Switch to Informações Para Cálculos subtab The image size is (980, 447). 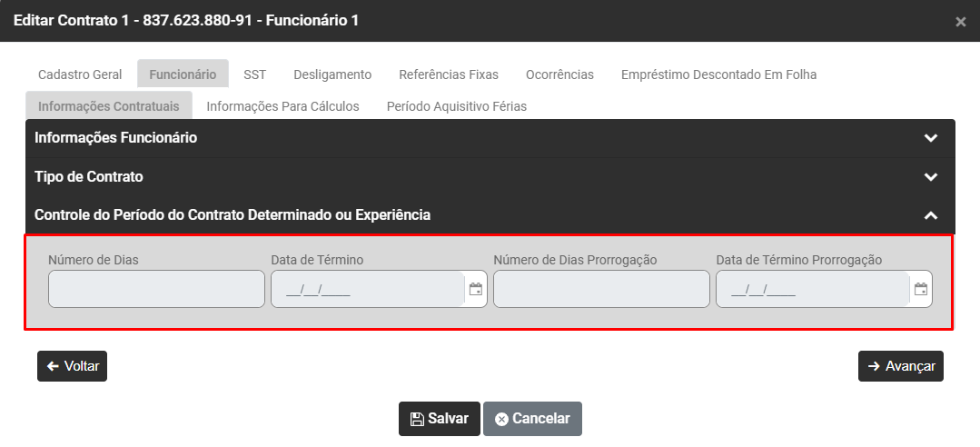pos(282,106)
